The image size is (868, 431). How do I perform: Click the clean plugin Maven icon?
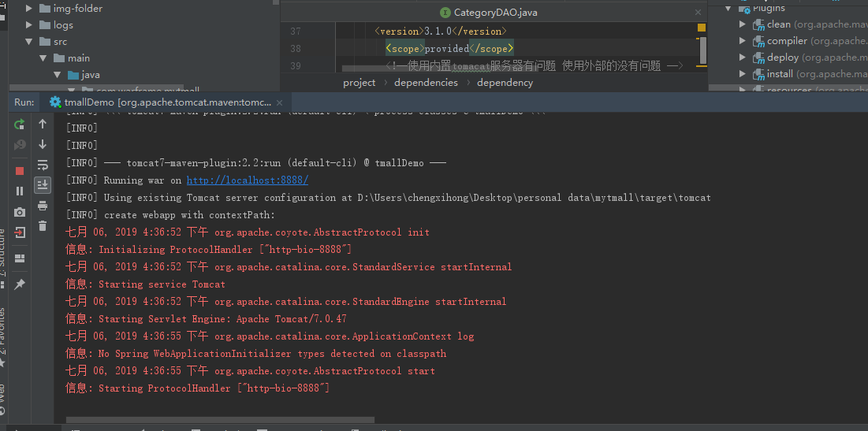pos(758,24)
